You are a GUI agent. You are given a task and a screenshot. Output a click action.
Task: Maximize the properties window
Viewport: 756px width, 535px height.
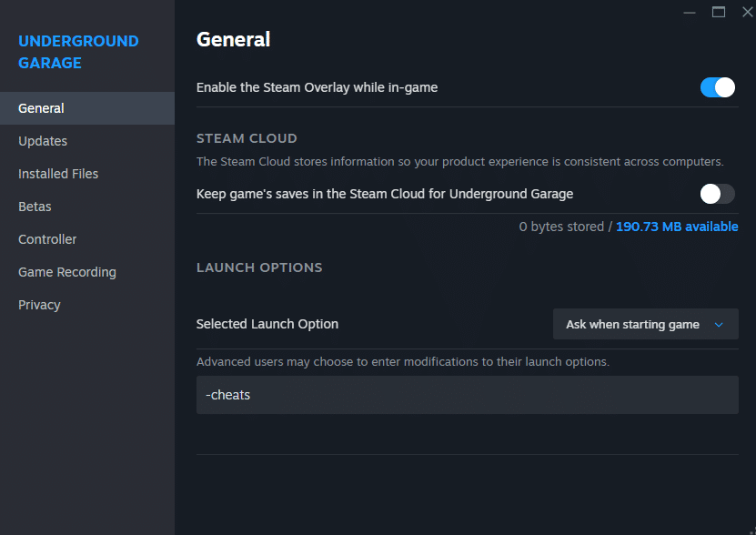tap(719, 12)
